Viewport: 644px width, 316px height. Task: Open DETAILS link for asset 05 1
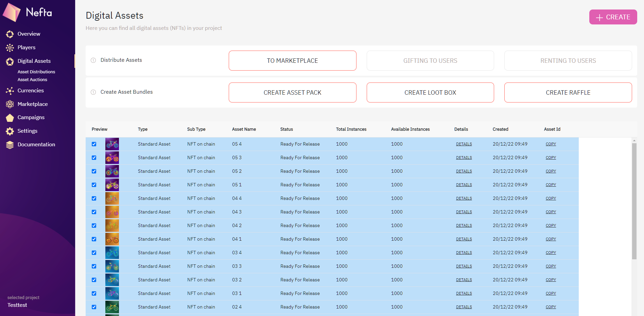[x=464, y=185]
